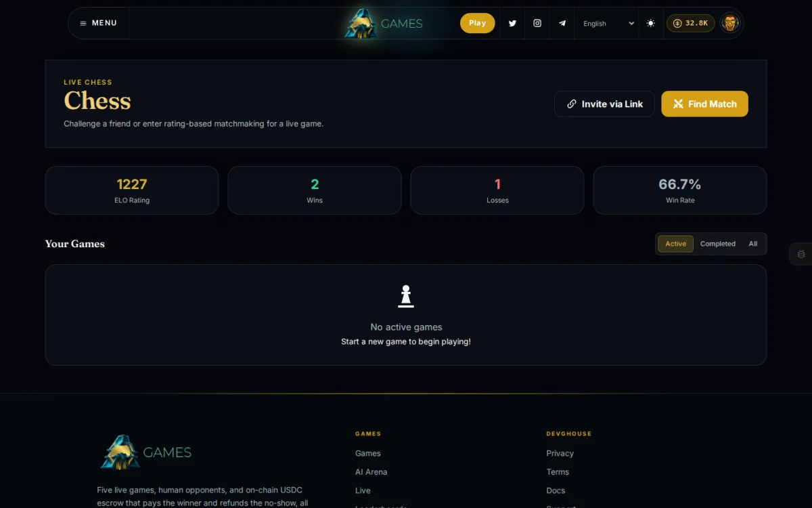Click the yellow Play button

pos(478,23)
